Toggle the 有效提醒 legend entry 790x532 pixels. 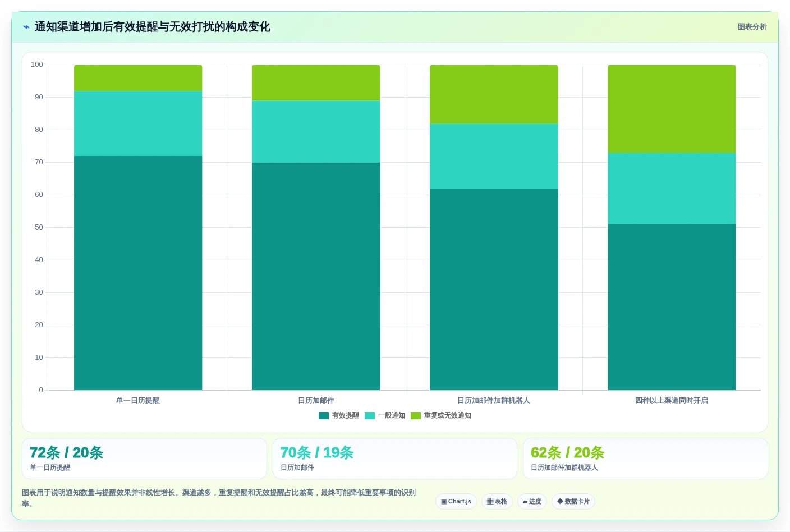coord(339,416)
